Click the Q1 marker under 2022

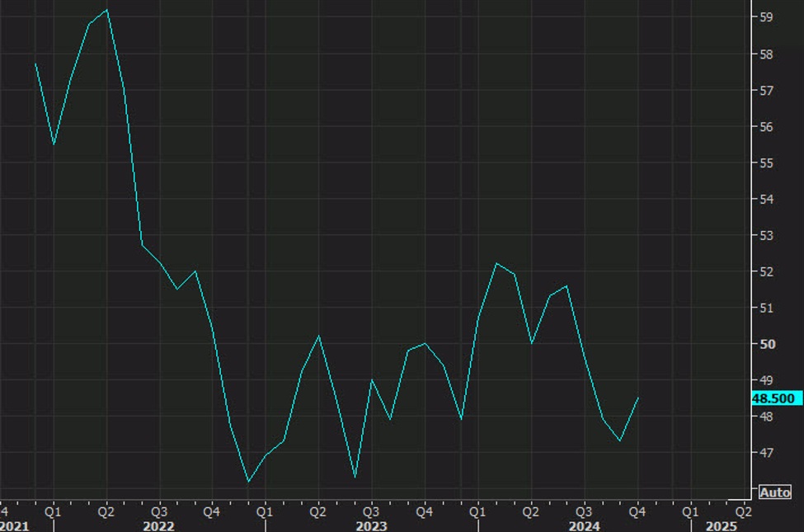click(53, 511)
